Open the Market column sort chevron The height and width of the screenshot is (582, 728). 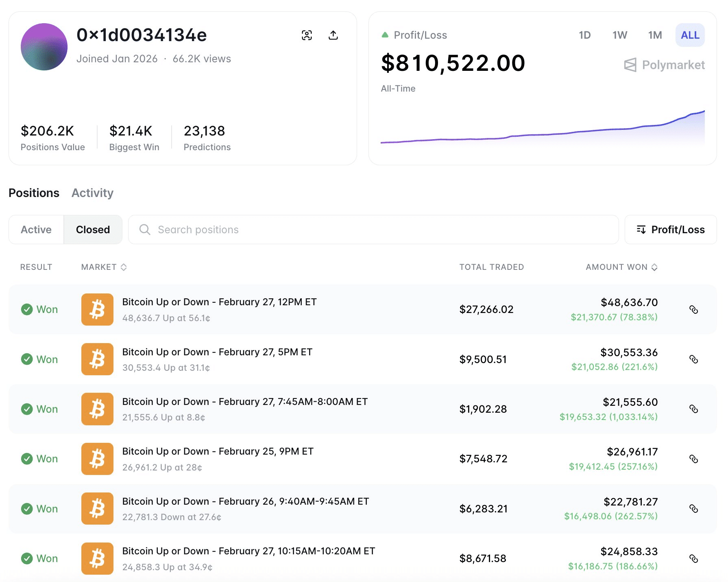[124, 267]
